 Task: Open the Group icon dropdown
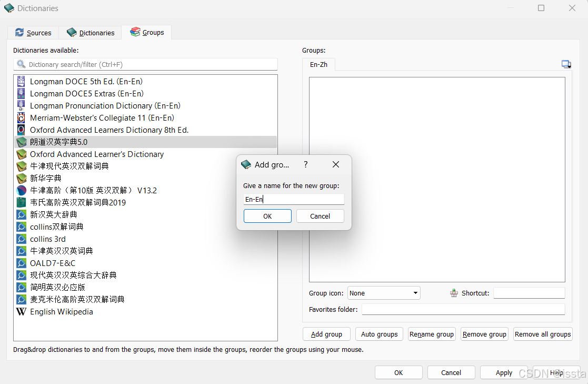(x=384, y=293)
